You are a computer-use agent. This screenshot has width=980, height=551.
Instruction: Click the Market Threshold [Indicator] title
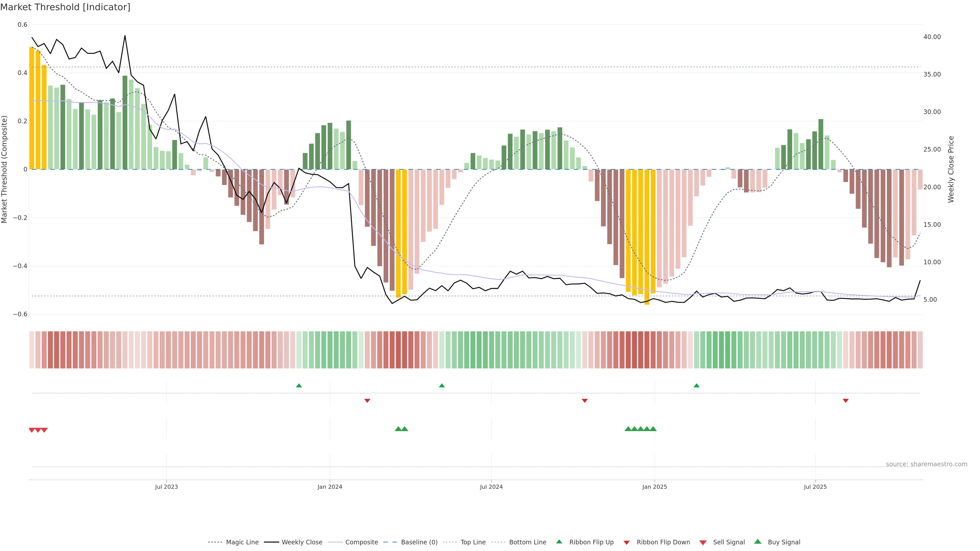pos(65,7)
